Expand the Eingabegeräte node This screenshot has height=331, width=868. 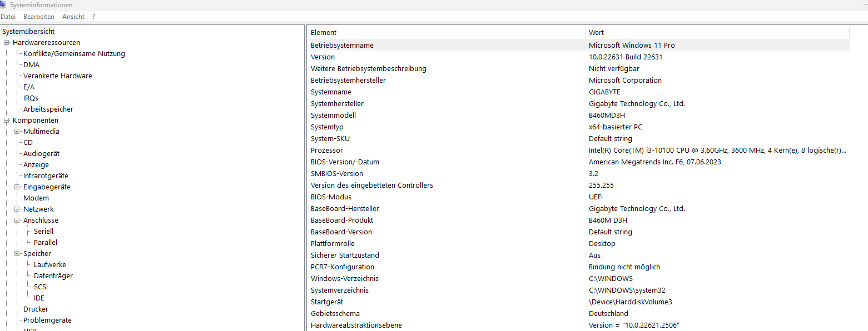(17, 187)
